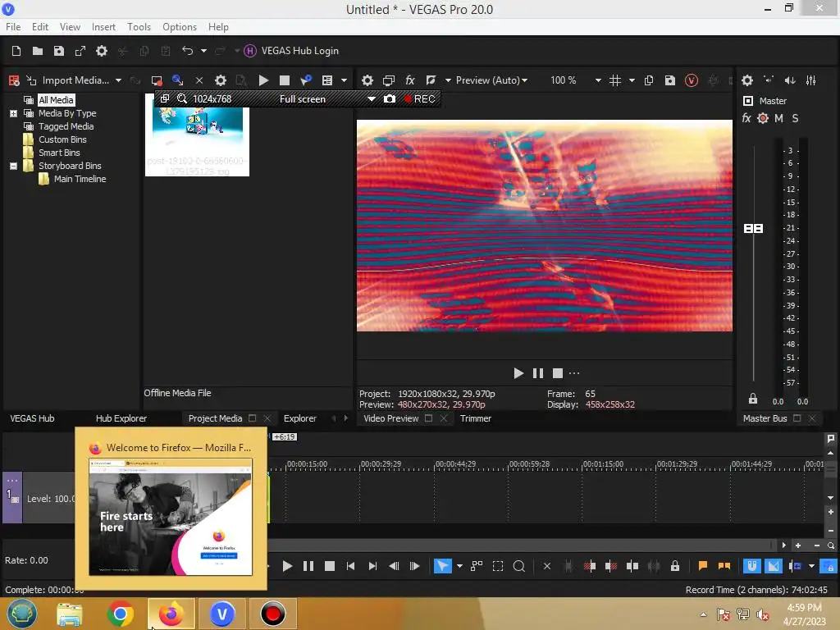Click the Master automation settings gear
The width and height of the screenshot is (840, 630).
click(x=763, y=118)
